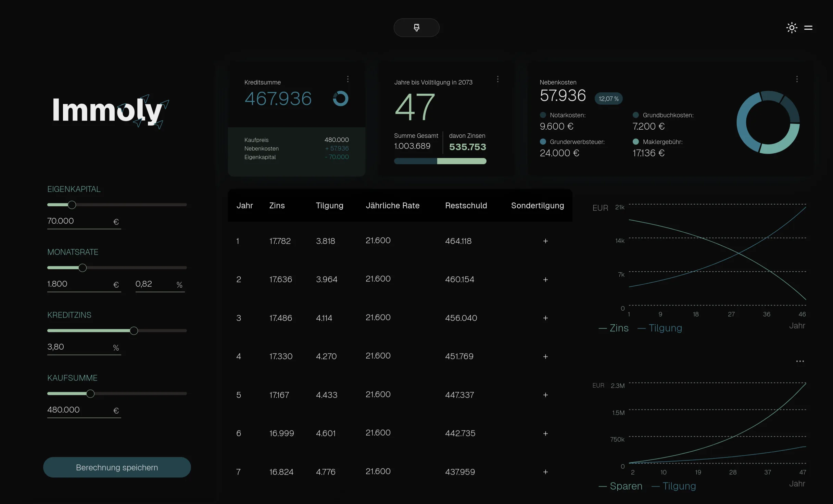Click Zins value 17.636
The width and height of the screenshot is (833, 504).
tap(280, 280)
